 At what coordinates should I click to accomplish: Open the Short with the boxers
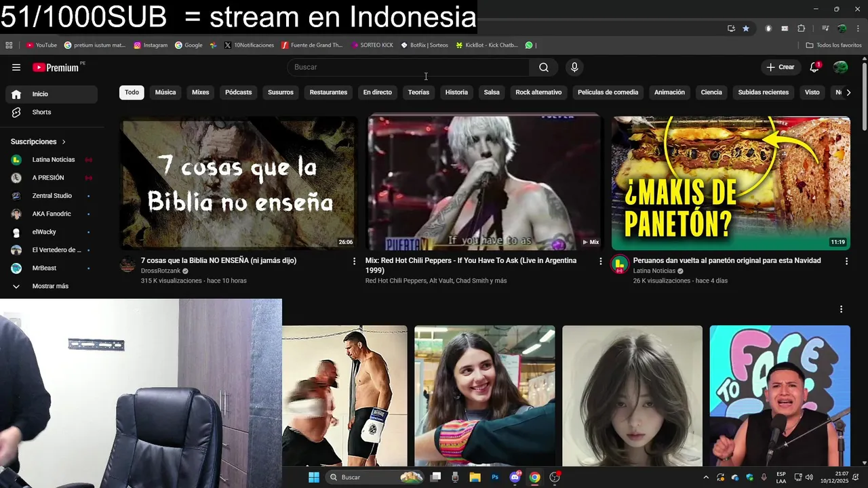point(344,396)
